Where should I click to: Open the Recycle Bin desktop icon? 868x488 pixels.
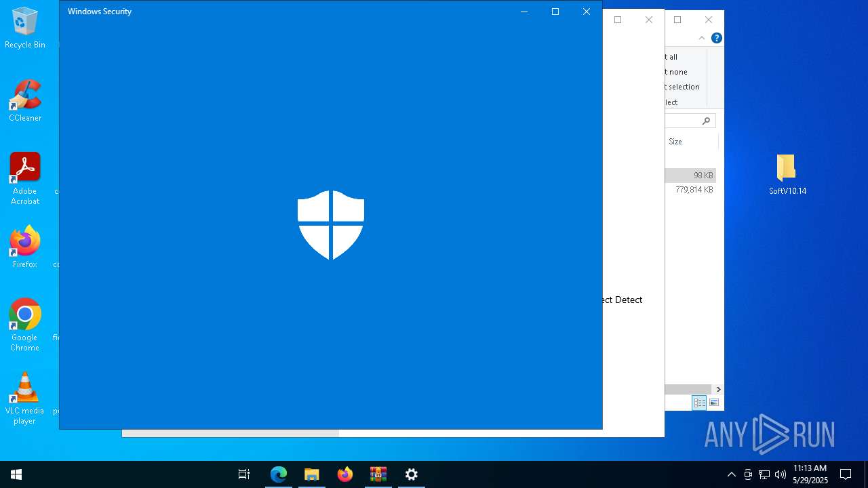click(x=25, y=28)
